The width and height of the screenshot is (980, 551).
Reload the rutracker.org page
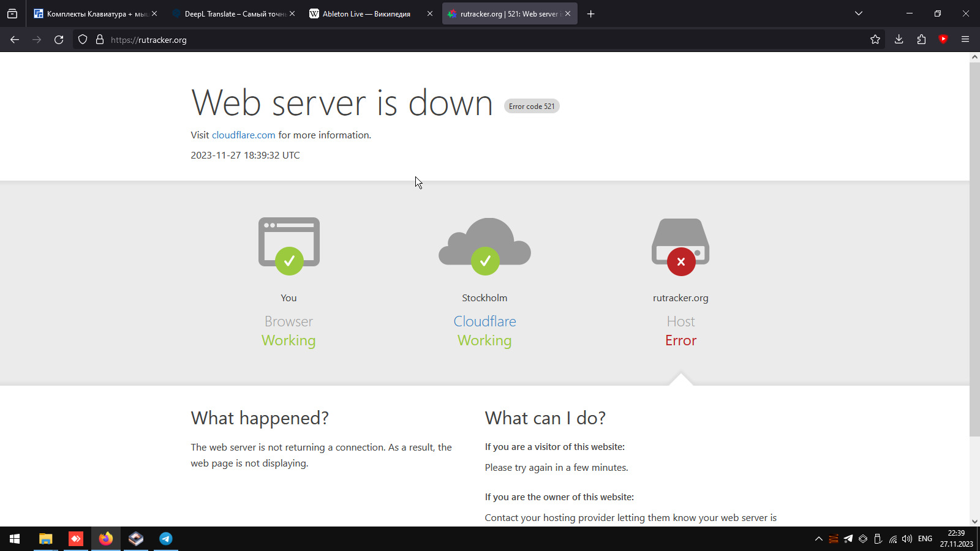[59, 40]
